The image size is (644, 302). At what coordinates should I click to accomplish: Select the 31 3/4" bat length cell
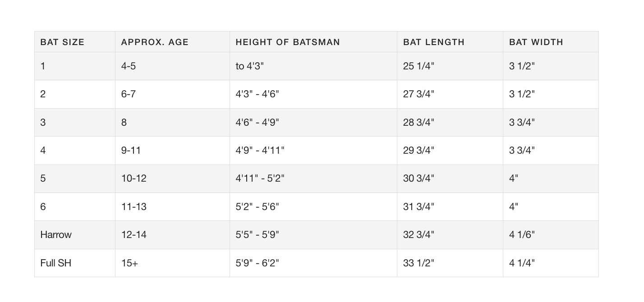(x=450, y=207)
